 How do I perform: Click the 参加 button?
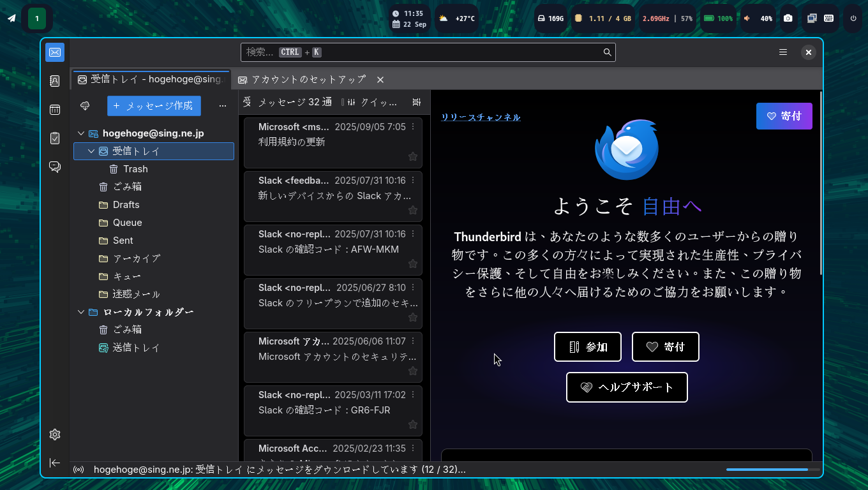coord(588,347)
